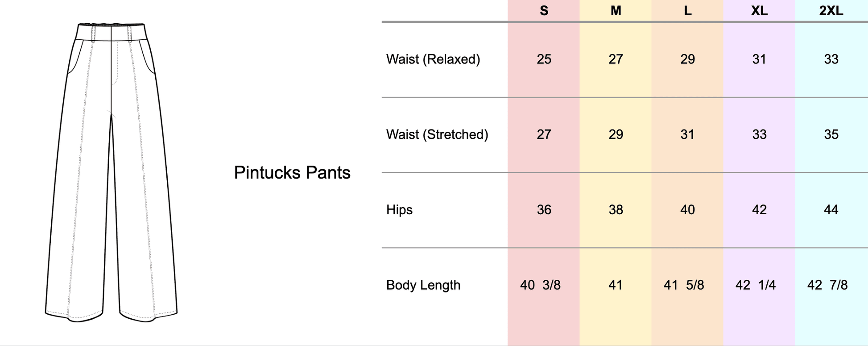The height and width of the screenshot is (346, 868).
Task: Click the XL body length 42 1/4
Action: [x=756, y=285]
